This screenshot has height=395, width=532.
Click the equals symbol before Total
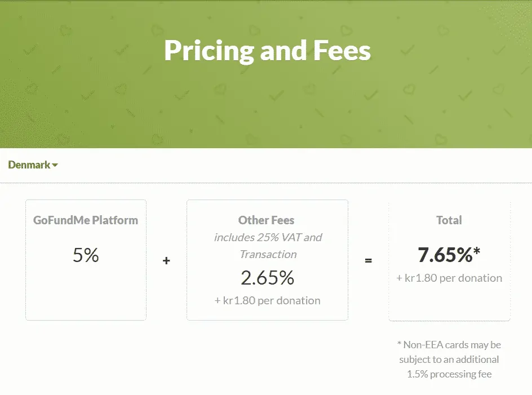tap(369, 260)
